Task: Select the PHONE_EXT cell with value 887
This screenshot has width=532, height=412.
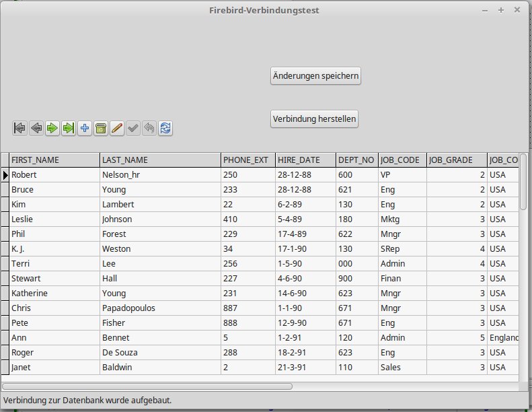Action: [248, 308]
